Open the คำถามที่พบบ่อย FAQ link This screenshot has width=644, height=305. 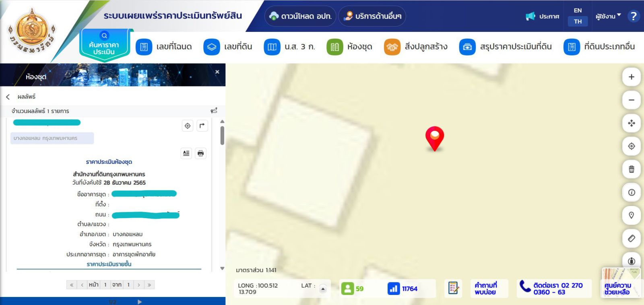pos(485,289)
